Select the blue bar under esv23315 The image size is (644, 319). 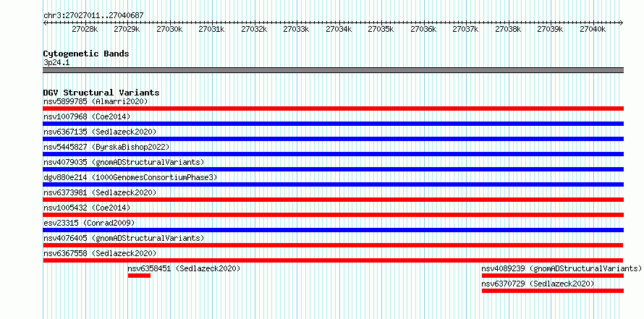(x=333, y=230)
